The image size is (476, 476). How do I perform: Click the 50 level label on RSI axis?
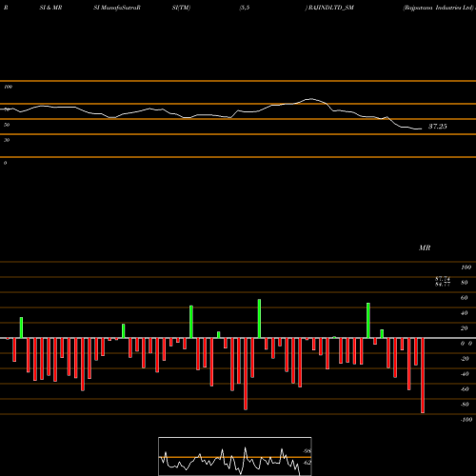pyautogui.click(x=7, y=125)
